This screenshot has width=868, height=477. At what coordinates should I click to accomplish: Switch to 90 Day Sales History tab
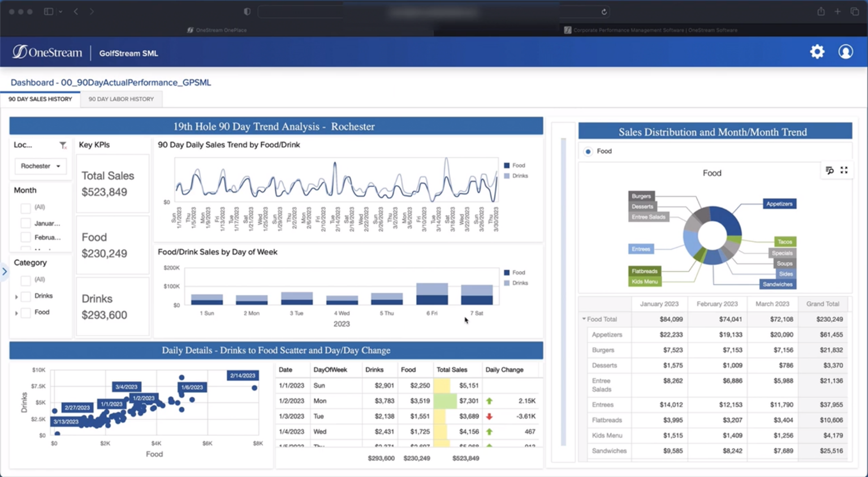click(x=40, y=99)
